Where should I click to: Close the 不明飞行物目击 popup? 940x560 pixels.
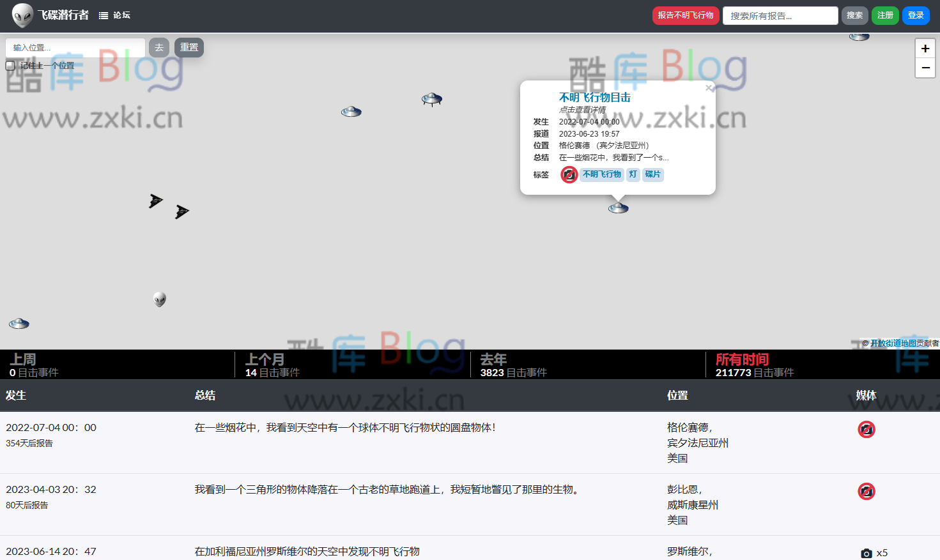click(x=709, y=88)
